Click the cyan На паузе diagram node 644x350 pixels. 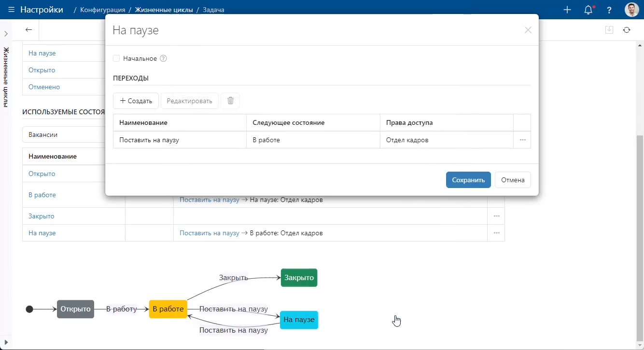tap(299, 320)
